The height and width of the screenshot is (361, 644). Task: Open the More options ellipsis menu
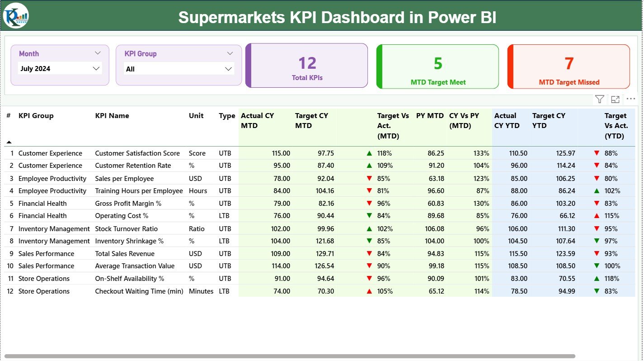click(631, 99)
